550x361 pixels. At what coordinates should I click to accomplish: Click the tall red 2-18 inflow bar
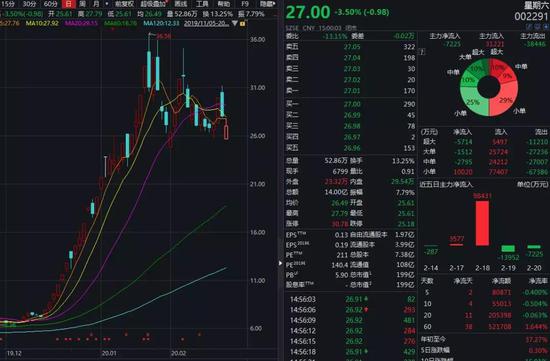click(482, 223)
